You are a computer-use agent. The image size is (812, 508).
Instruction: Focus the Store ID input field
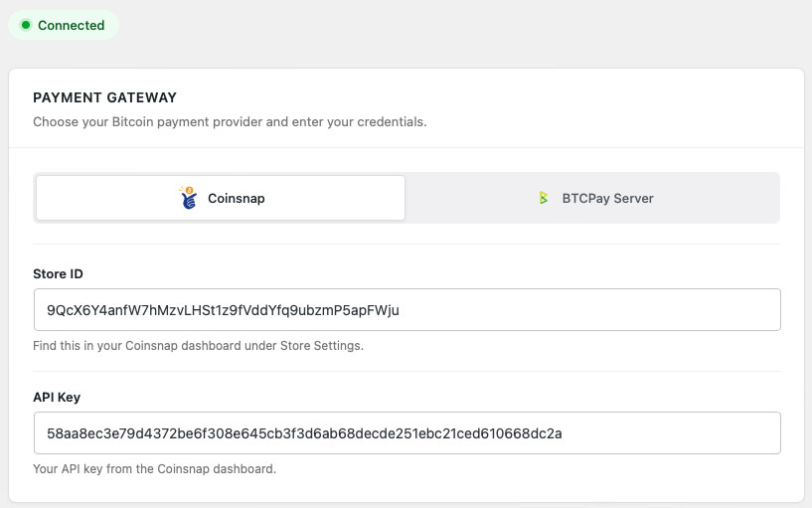click(x=407, y=309)
